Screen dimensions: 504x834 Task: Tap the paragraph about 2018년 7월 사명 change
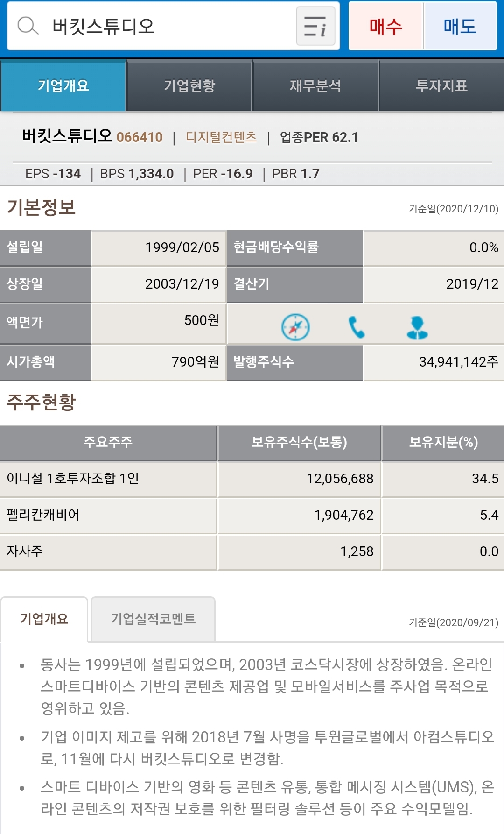coord(267,748)
